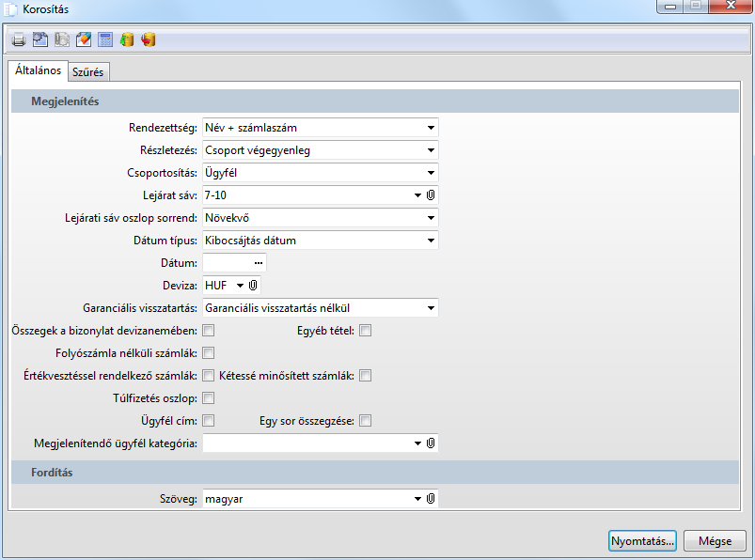This screenshot has height=560, width=755.
Task: Switch to the Szűrés tab
Action: 88,72
